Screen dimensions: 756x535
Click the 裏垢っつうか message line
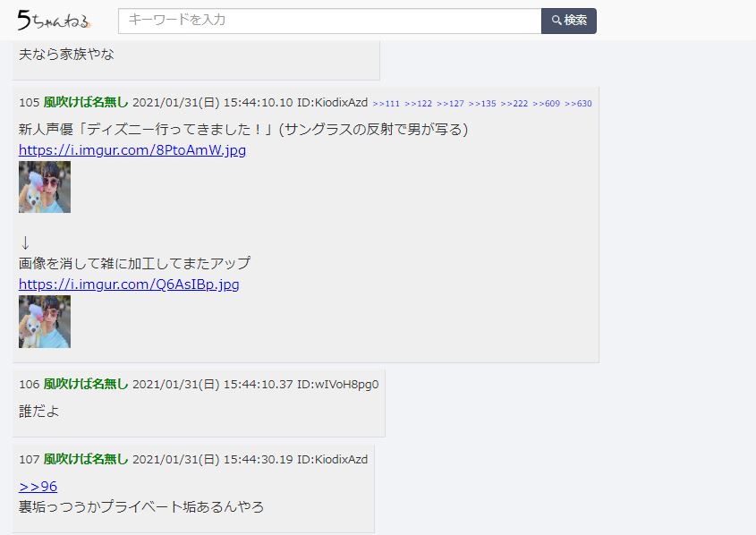[141, 506]
